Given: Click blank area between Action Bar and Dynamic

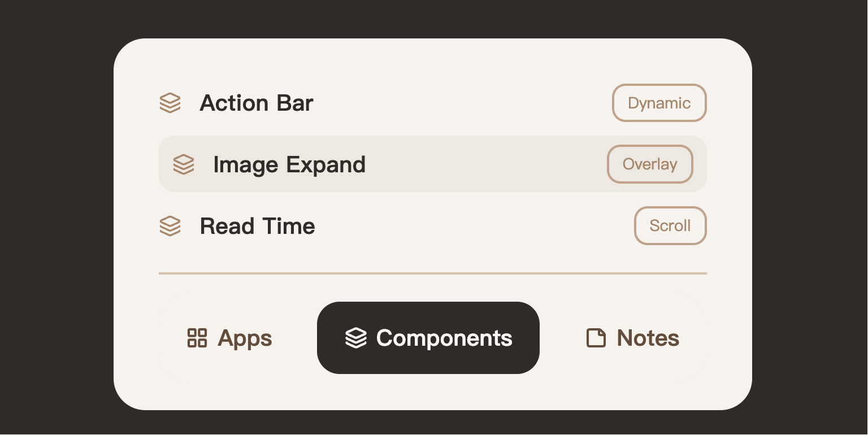Looking at the screenshot, I should pyautogui.click(x=463, y=103).
